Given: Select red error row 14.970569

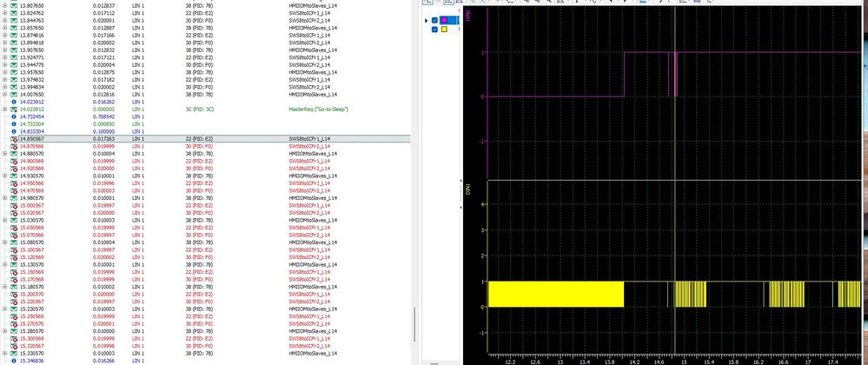Looking at the screenshot, I should 205,190.
